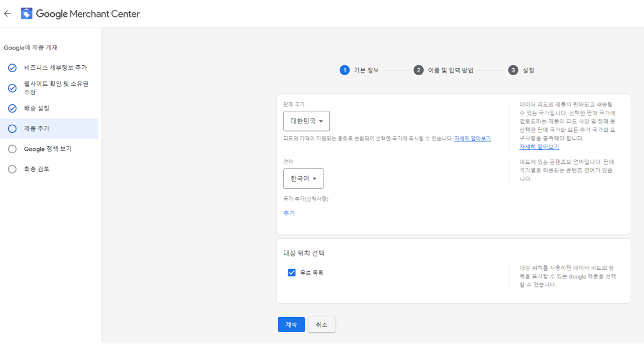Click the Google Merchant Center logo icon
644x345 pixels.
[27, 13]
